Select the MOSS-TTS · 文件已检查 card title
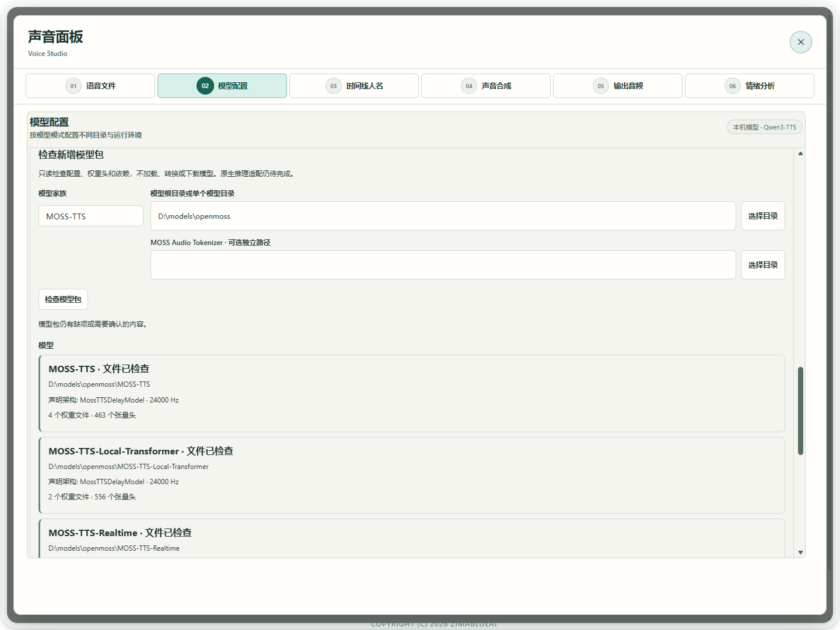This screenshot has height=630, width=840. (x=99, y=369)
